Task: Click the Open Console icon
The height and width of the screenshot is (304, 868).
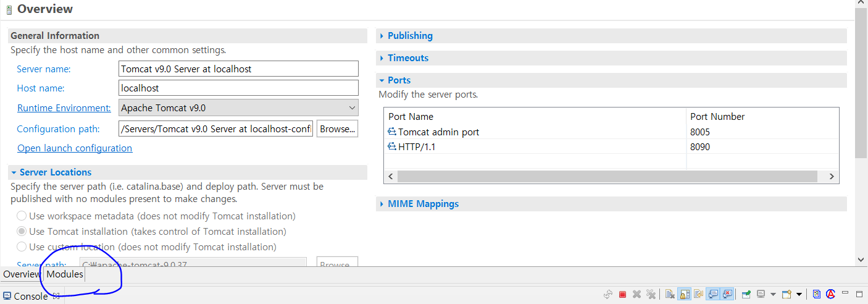Action: click(x=787, y=294)
